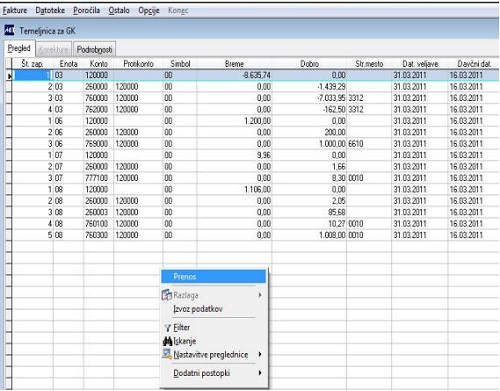Viewport: 500px width, 391px height.
Task: Open the Ostalo menu
Action: 119,11
